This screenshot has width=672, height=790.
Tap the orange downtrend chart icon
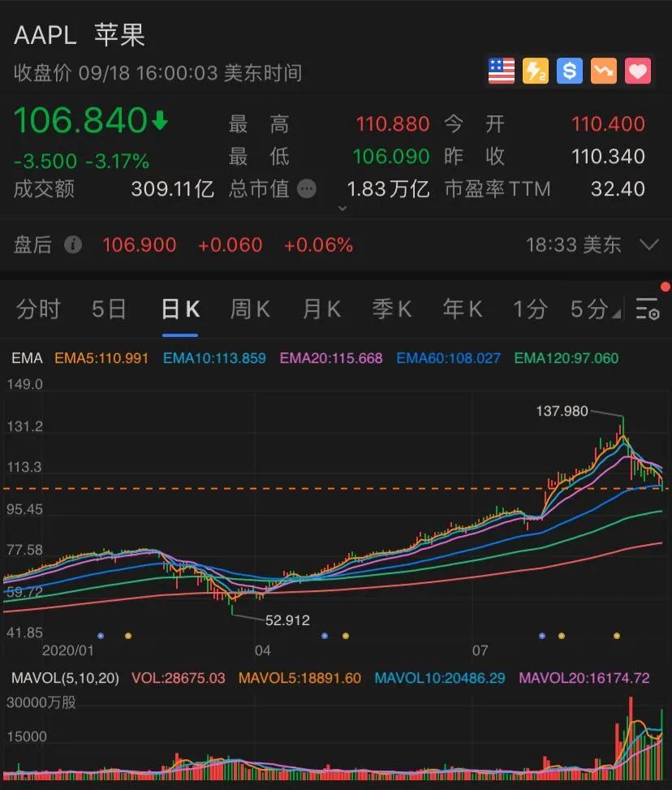[x=604, y=71]
